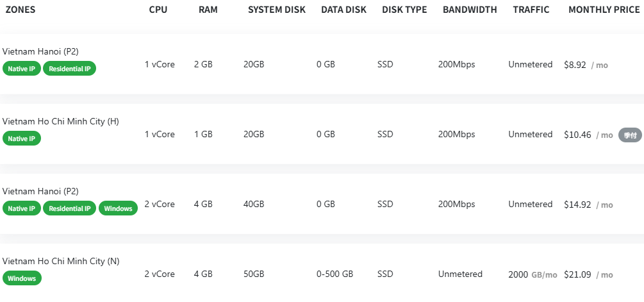Click Windows badge under Ho Chi Minh City (N)

click(22, 278)
